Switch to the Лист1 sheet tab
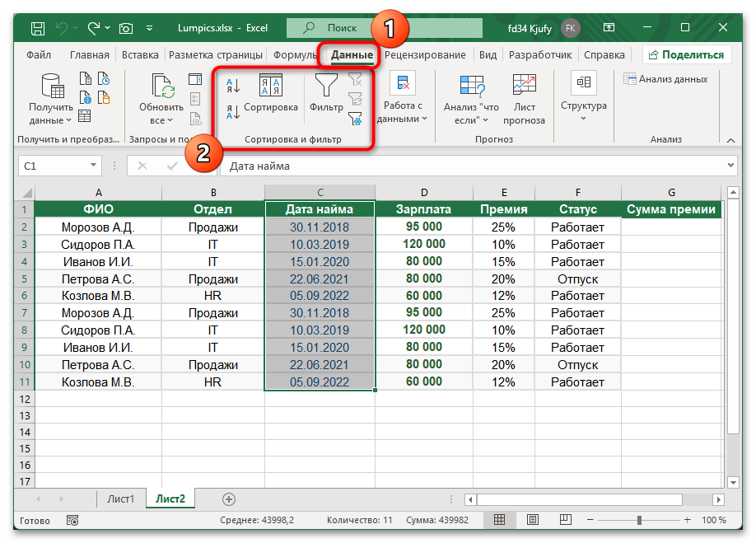 tap(120, 499)
